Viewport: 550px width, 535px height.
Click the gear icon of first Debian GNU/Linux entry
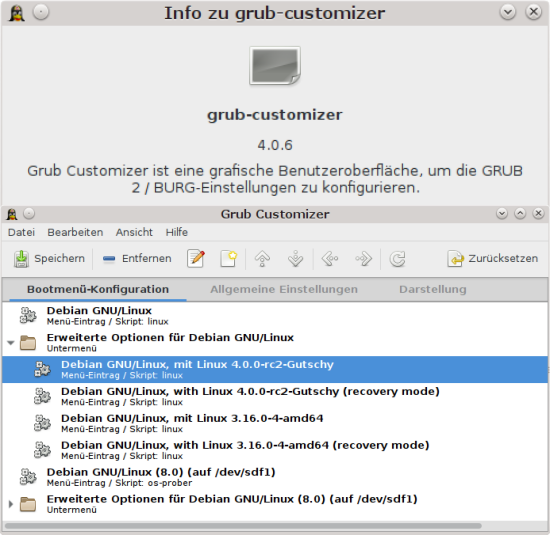pyautogui.click(x=28, y=315)
